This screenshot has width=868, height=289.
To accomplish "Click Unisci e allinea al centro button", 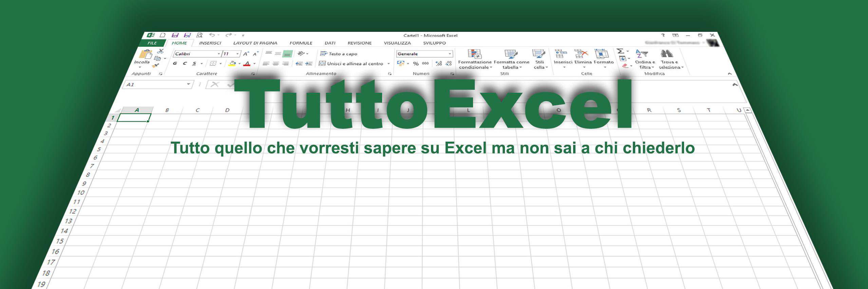I will pyautogui.click(x=351, y=63).
